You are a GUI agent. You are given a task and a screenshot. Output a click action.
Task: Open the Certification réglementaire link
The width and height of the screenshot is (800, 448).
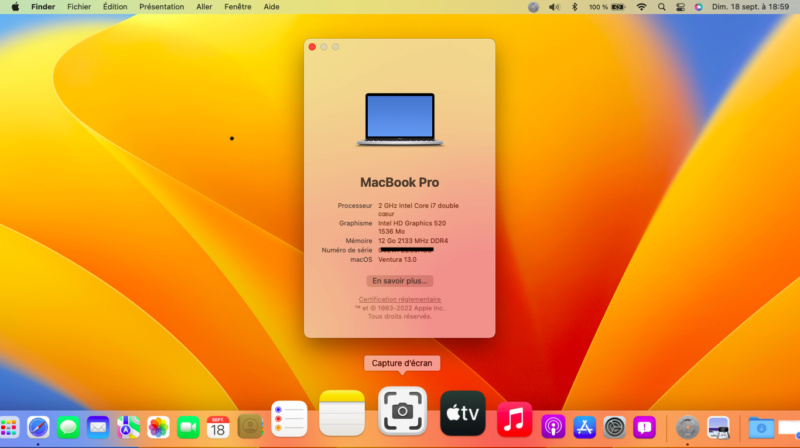click(x=399, y=300)
